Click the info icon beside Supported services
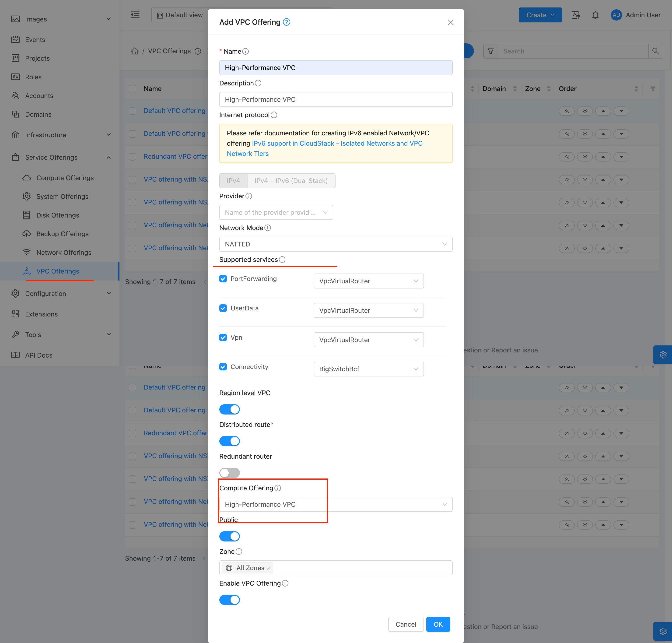Screen dimensions: 672x643 282,260
